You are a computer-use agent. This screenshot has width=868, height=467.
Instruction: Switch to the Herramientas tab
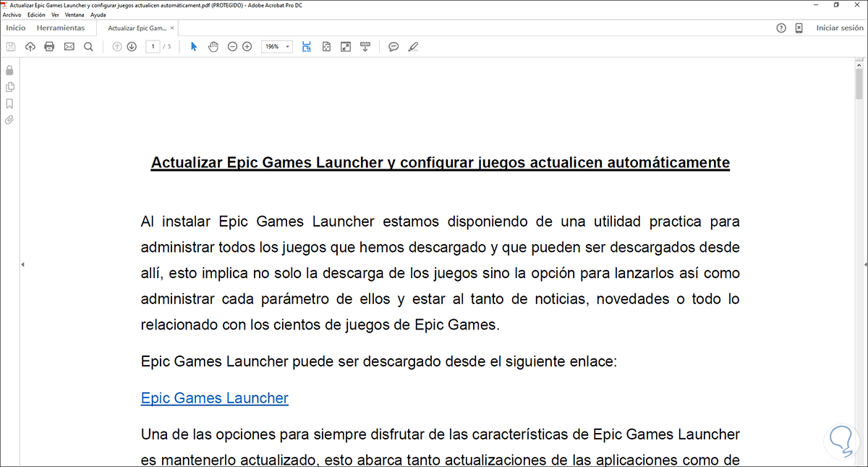coord(61,28)
